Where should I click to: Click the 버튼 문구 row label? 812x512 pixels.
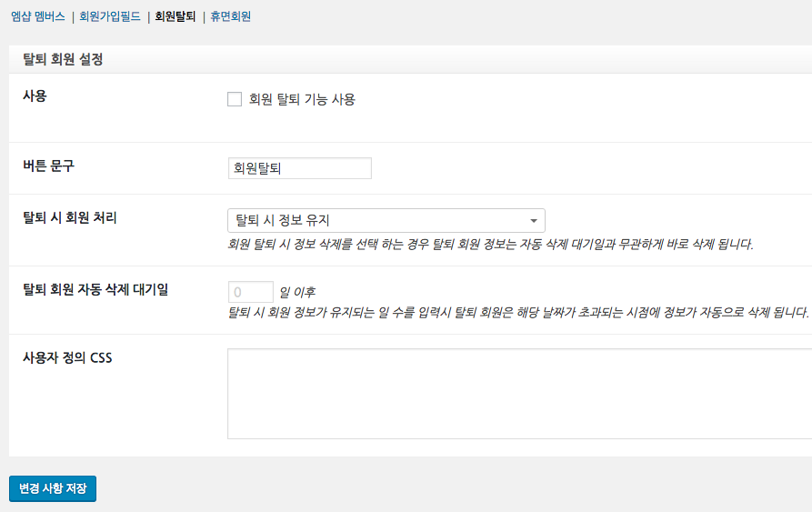(48, 166)
